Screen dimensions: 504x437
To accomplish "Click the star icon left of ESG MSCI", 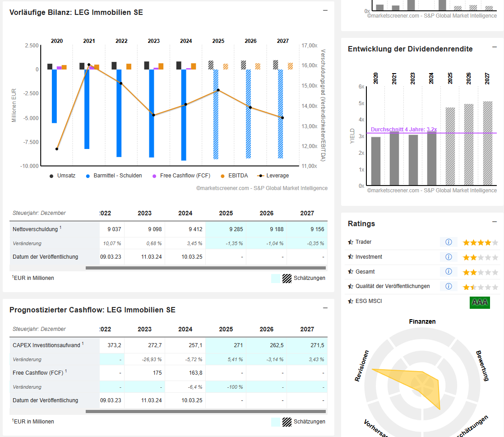I will (x=351, y=301).
